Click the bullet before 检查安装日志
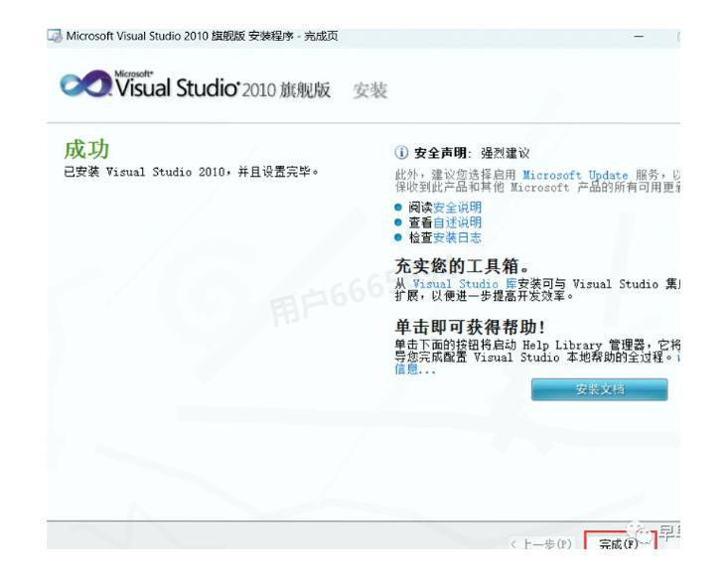The image size is (728, 579). [399, 238]
